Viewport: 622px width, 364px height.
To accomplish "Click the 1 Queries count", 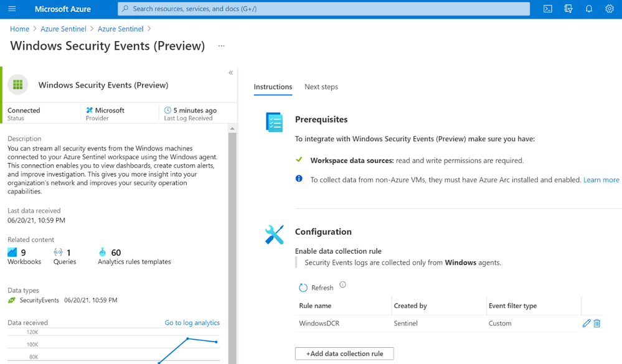I will 68,253.
